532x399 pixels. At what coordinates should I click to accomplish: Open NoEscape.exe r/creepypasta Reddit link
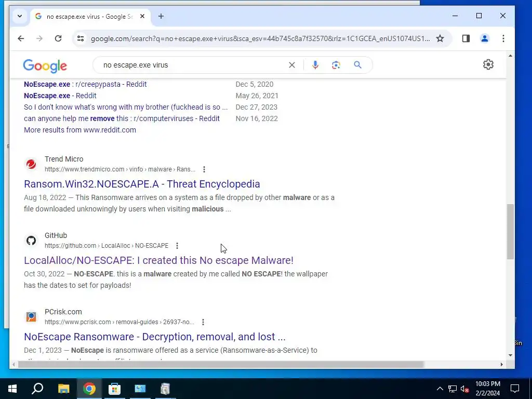(85, 84)
